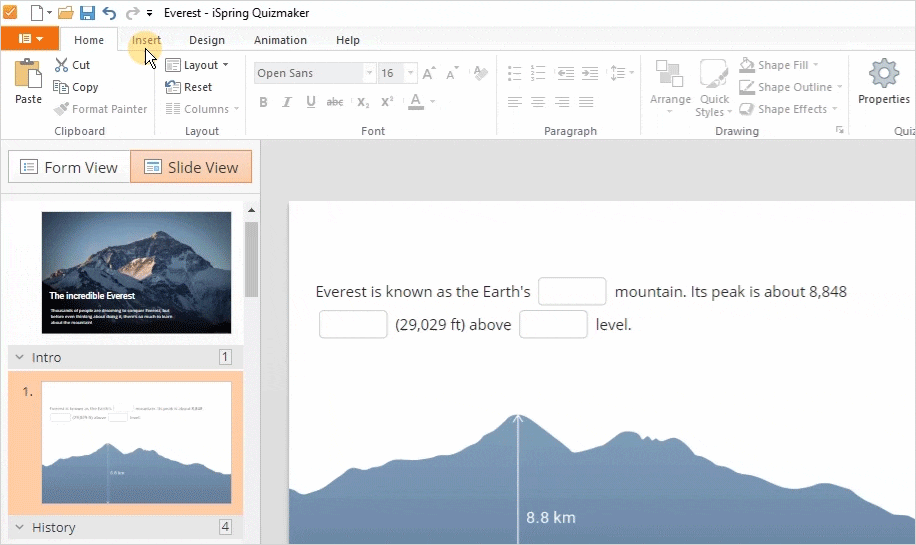Collapse the Intro section group
The width and height of the screenshot is (916, 545).
click(19, 357)
